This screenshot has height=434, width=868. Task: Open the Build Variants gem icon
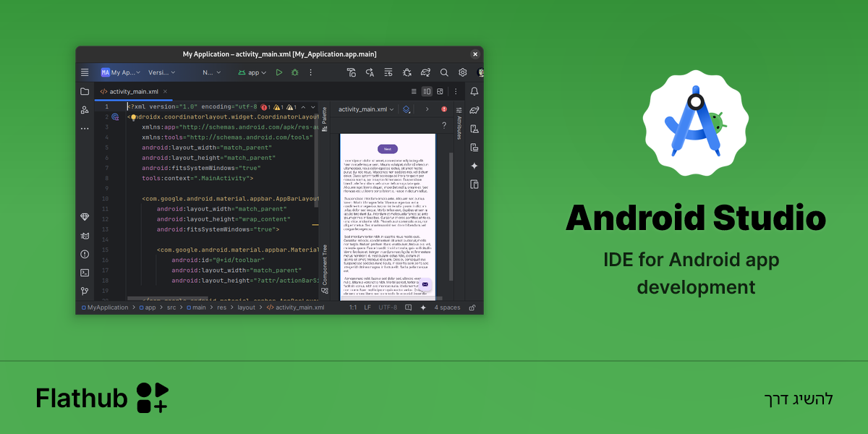tap(85, 217)
